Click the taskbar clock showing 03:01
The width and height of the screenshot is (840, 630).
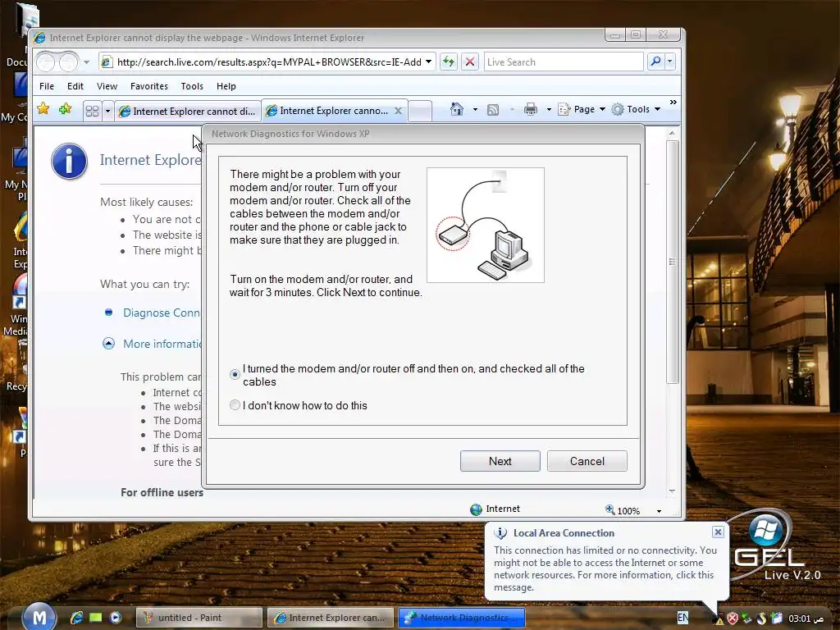[x=806, y=619]
